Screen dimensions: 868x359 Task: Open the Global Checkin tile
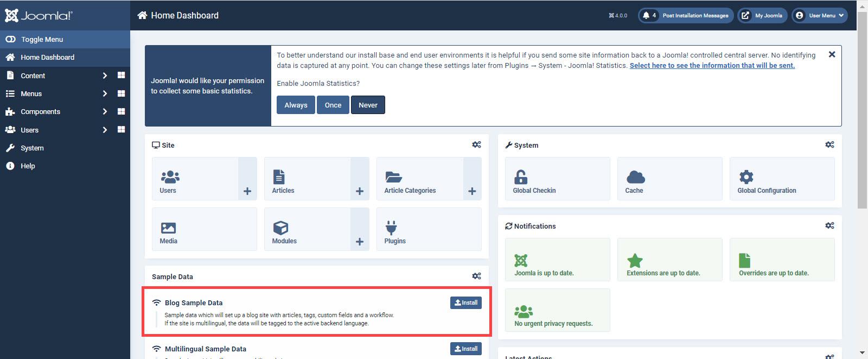558,179
